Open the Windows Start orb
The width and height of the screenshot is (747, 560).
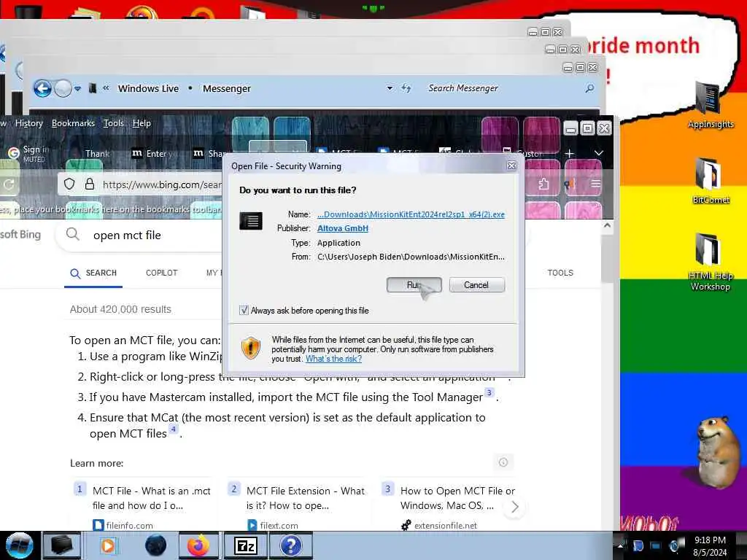pyautogui.click(x=19, y=545)
